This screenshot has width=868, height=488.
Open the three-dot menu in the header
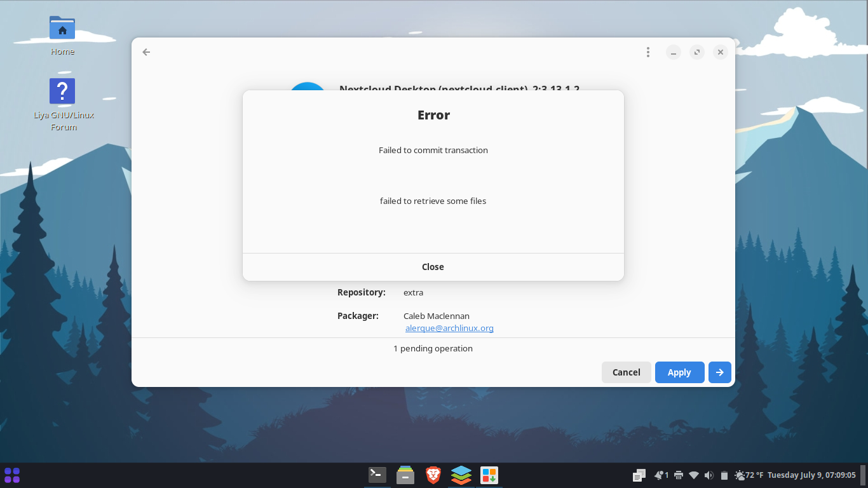pyautogui.click(x=648, y=52)
